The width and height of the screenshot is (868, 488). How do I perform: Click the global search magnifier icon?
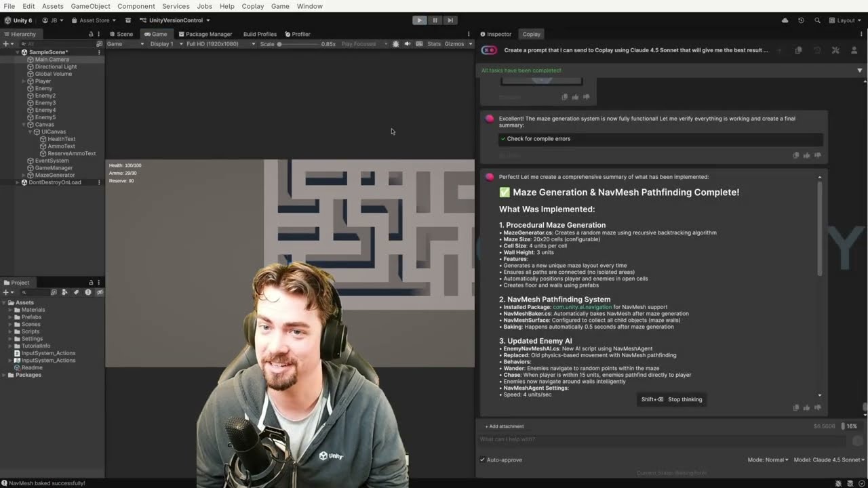coord(817,20)
